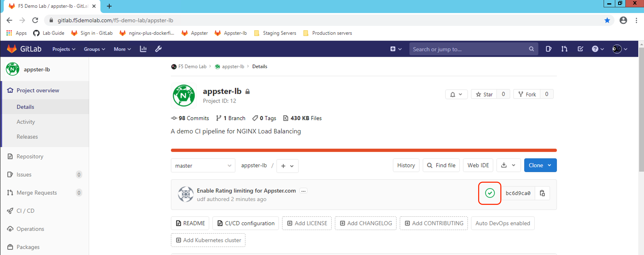The width and height of the screenshot is (644, 255).
Task: Open the Lab Guide bookmark
Action: [x=49, y=33]
